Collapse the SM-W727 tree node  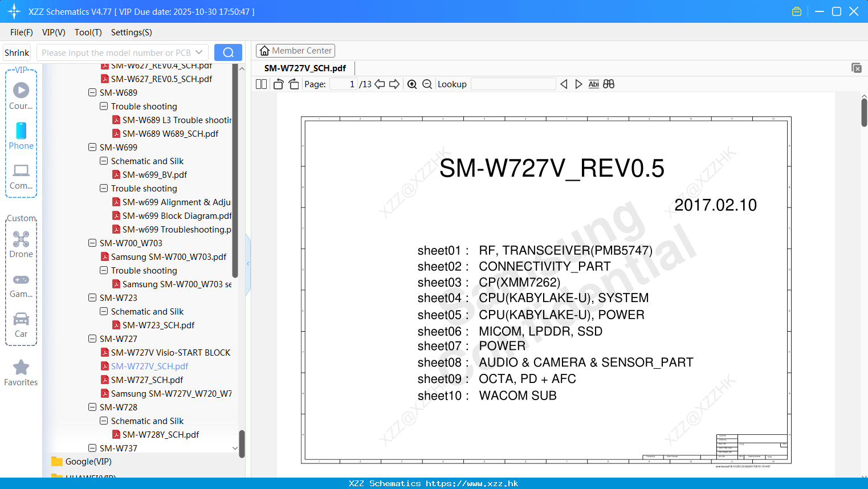92,339
